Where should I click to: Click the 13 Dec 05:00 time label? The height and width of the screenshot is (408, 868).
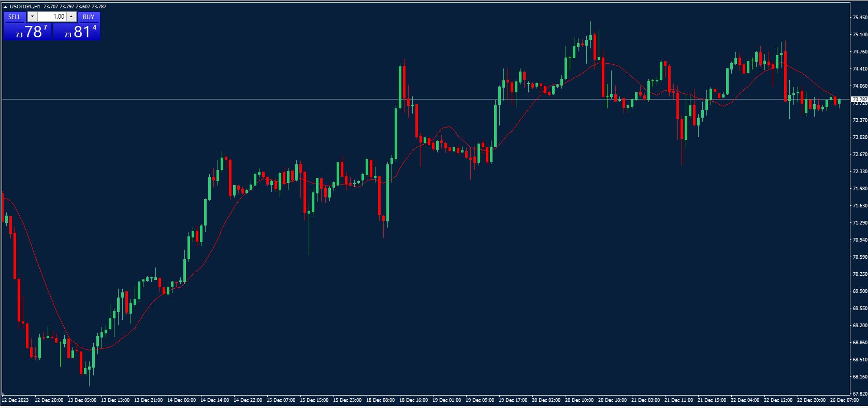click(x=82, y=400)
